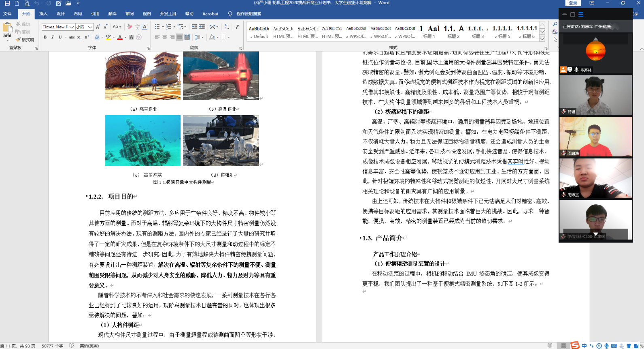Toggle bold formatting
644x349 pixels.
45,37
